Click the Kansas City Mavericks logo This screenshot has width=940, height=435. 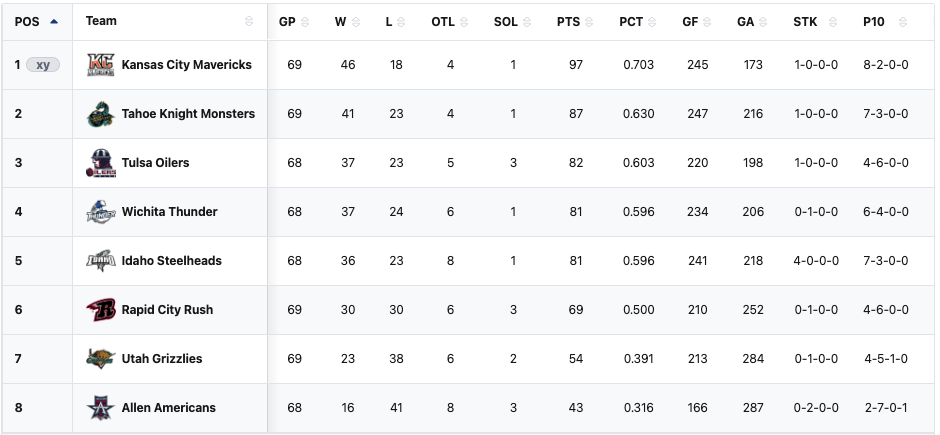(101, 65)
